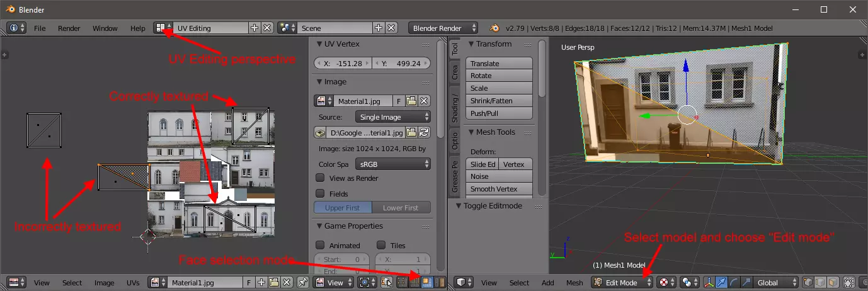Toggle View as Render checkbox
868x291 pixels.
320,178
